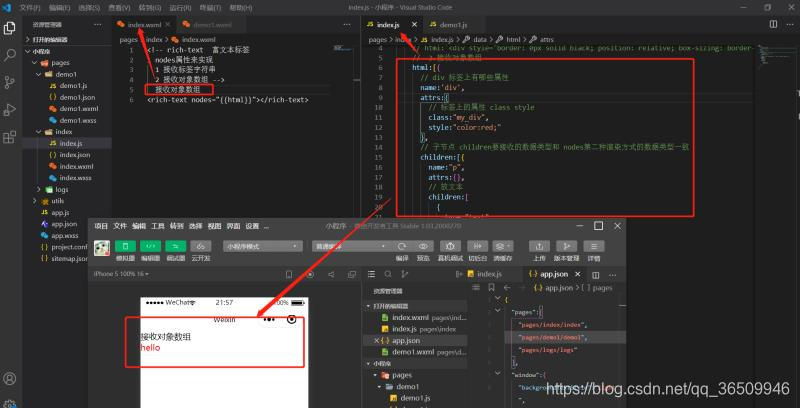
Task: Switch to the index.js tab in DevTools
Action: click(485, 274)
